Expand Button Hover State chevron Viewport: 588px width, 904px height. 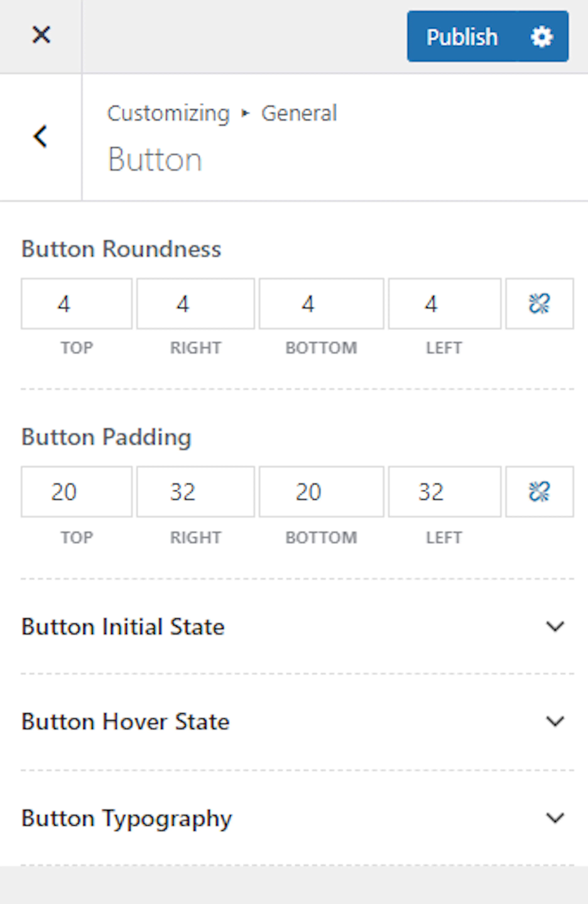point(555,721)
